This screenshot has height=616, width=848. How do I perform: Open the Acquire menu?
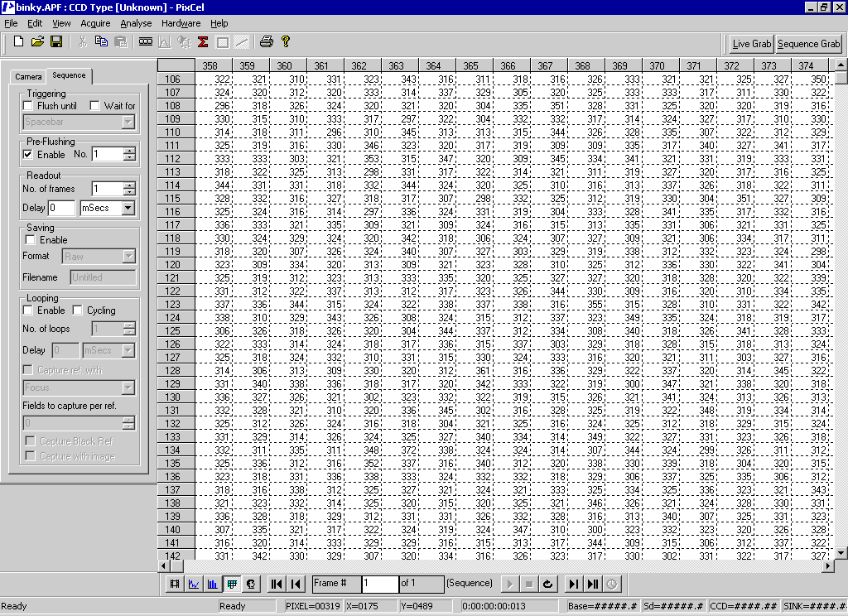coord(95,23)
